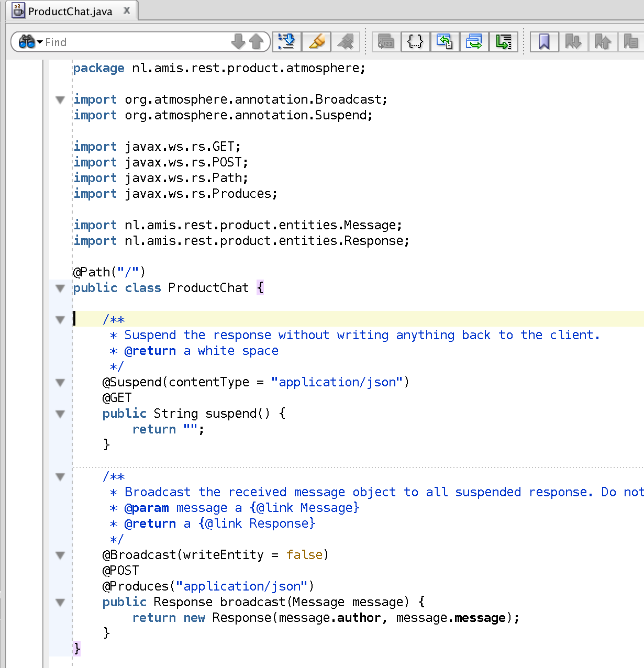
Task: Click the {@link Message} Javadoc reference
Action: (305, 508)
